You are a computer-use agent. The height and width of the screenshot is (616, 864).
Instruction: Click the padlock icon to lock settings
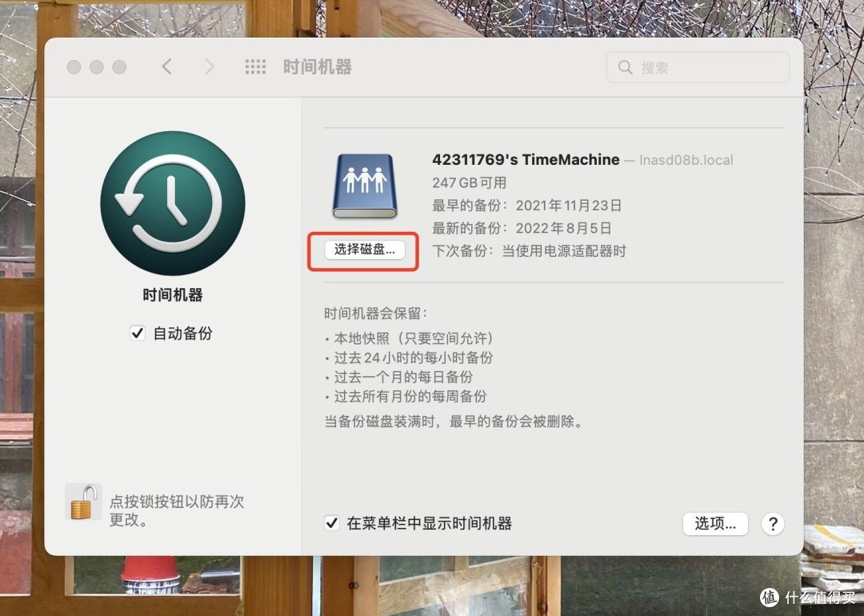pyautogui.click(x=83, y=502)
